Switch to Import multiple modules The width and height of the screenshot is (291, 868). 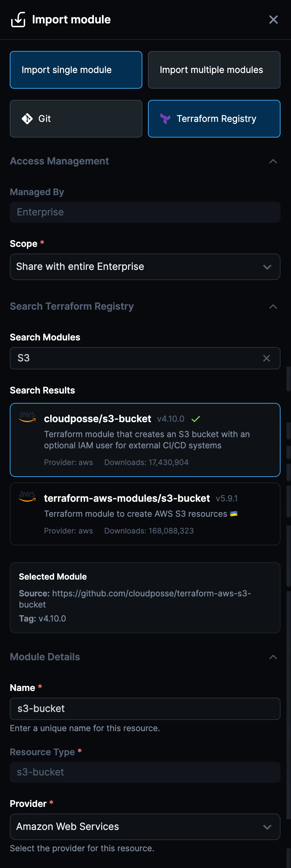pos(214,70)
